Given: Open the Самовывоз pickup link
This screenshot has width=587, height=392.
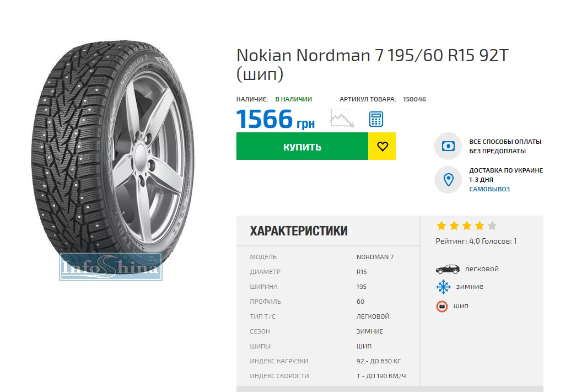Looking at the screenshot, I should click(x=489, y=189).
